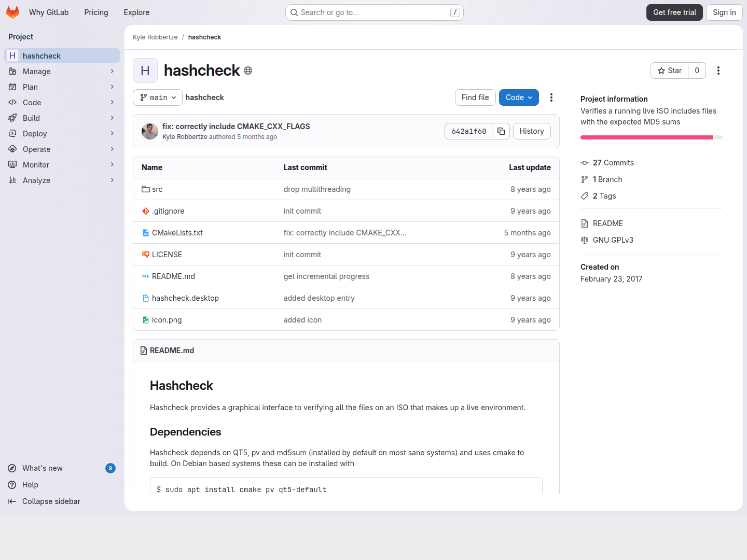Click the Get free trial button
Image resolution: width=747 pixels, height=560 pixels.
pos(674,12)
